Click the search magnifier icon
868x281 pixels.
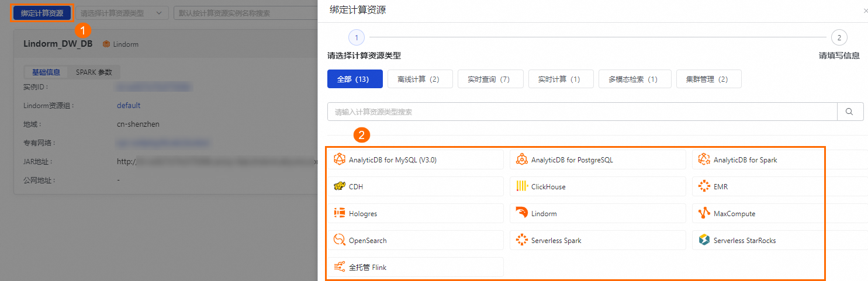point(850,112)
